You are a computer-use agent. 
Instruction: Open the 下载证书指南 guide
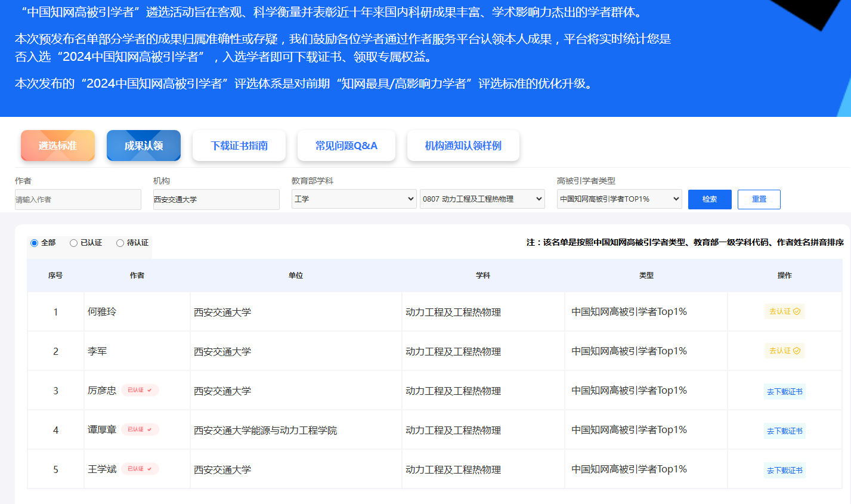239,146
